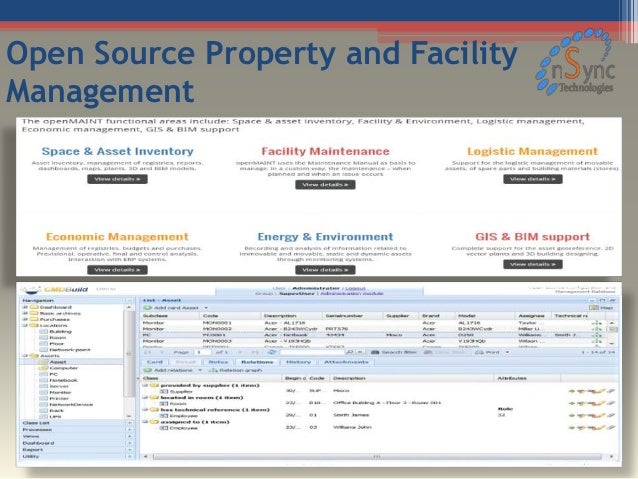Screen dimensions: 638x479
Task: Switch to the Card tab
Action: click(155, 362)
